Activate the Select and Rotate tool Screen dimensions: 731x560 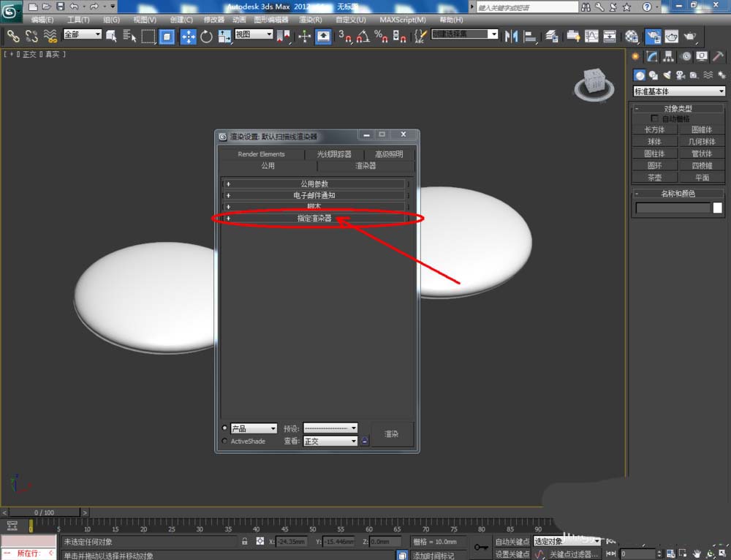(206, 37)
